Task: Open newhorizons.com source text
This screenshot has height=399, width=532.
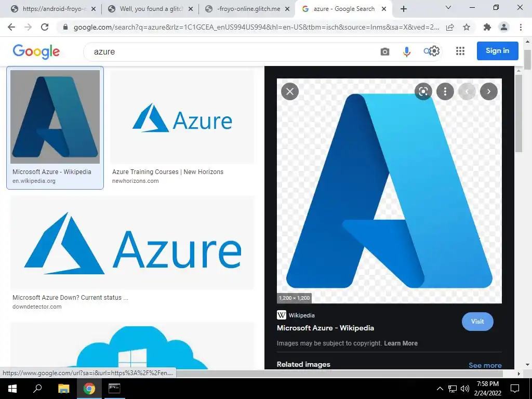Action: tap(136, 181)
